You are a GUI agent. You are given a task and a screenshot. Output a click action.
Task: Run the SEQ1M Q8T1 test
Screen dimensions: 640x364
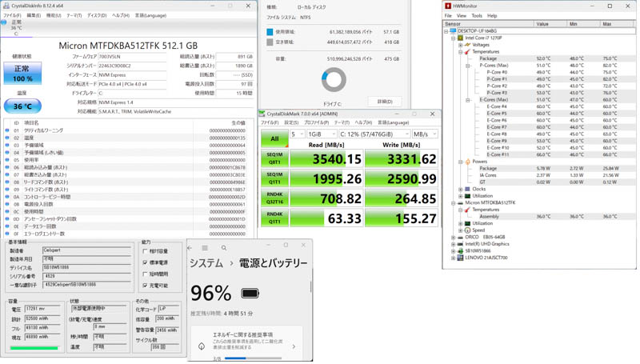pos(274,158)
